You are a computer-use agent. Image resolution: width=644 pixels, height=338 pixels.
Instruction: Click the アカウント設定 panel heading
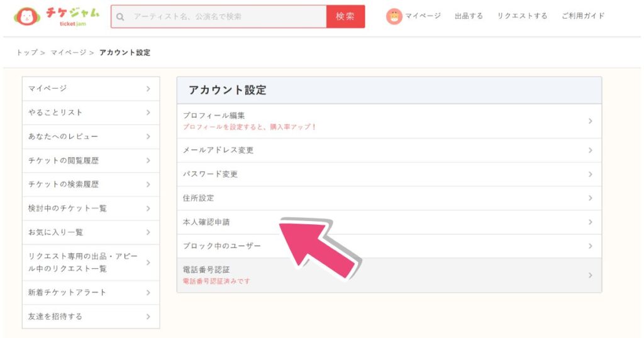click(x=228, y=90)
